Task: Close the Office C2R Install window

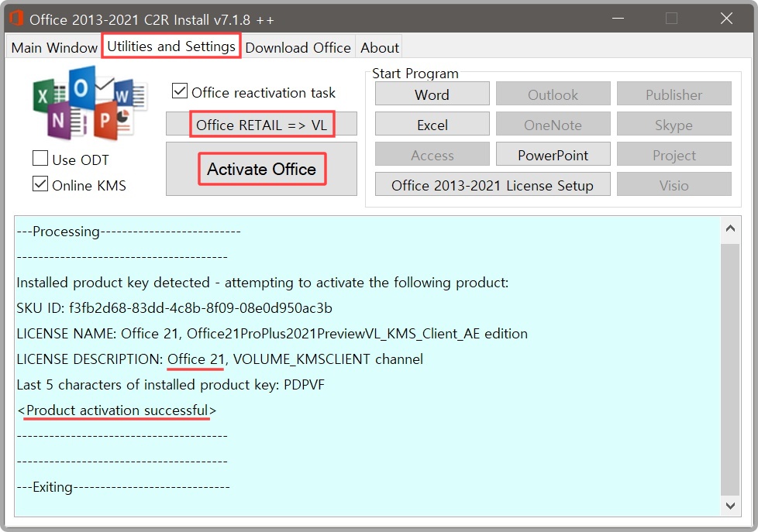Action: pos(726,19)
